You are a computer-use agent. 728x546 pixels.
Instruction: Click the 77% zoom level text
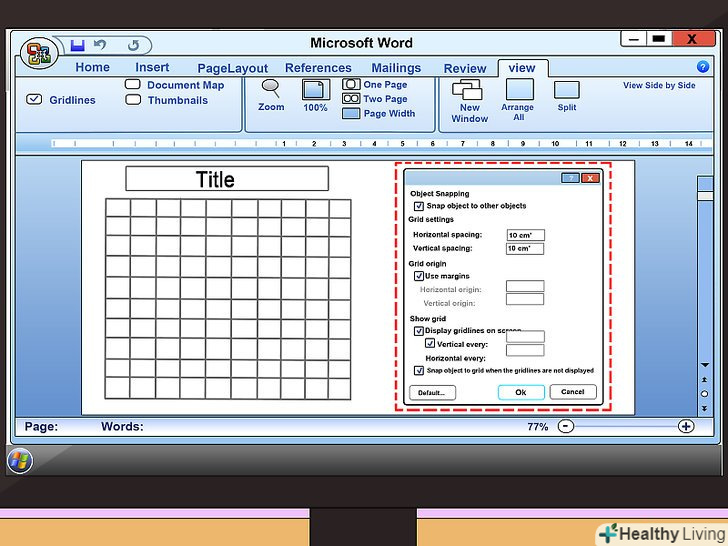coord(537,426)
